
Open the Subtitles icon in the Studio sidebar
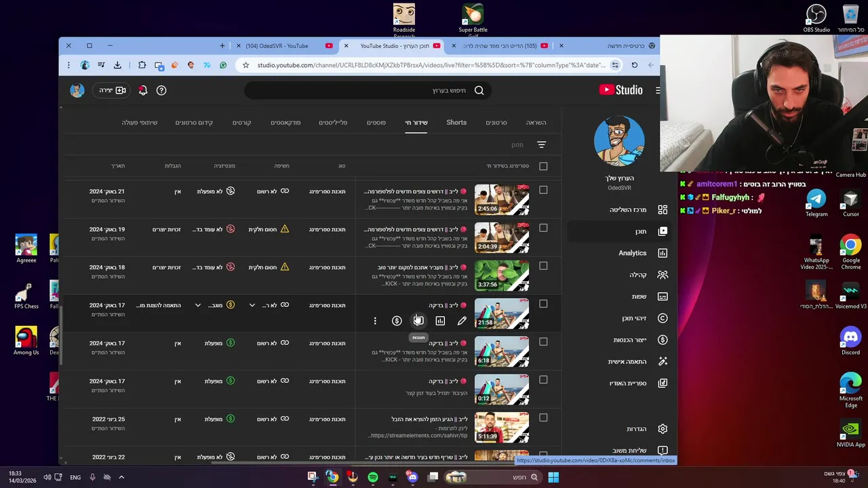(x=663, y=296)
